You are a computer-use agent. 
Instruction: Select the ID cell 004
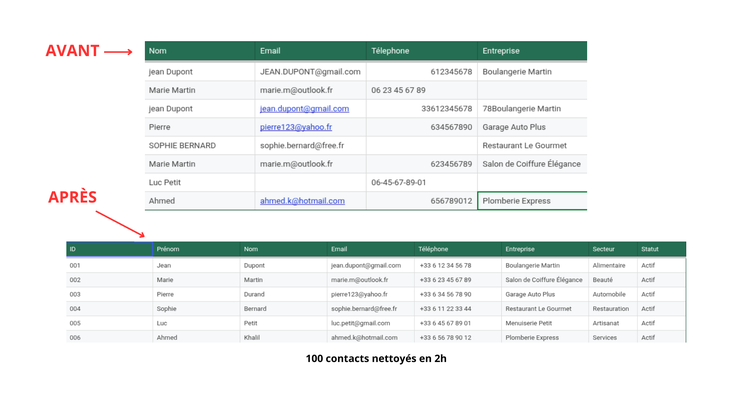pos(75,309)
